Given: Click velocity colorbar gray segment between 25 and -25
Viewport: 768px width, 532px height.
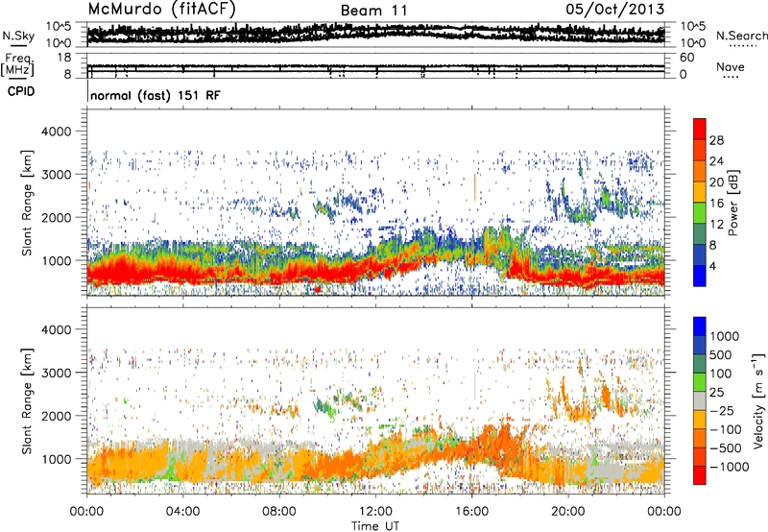Looking at the screenshot, I should click(x=700, y=400).
